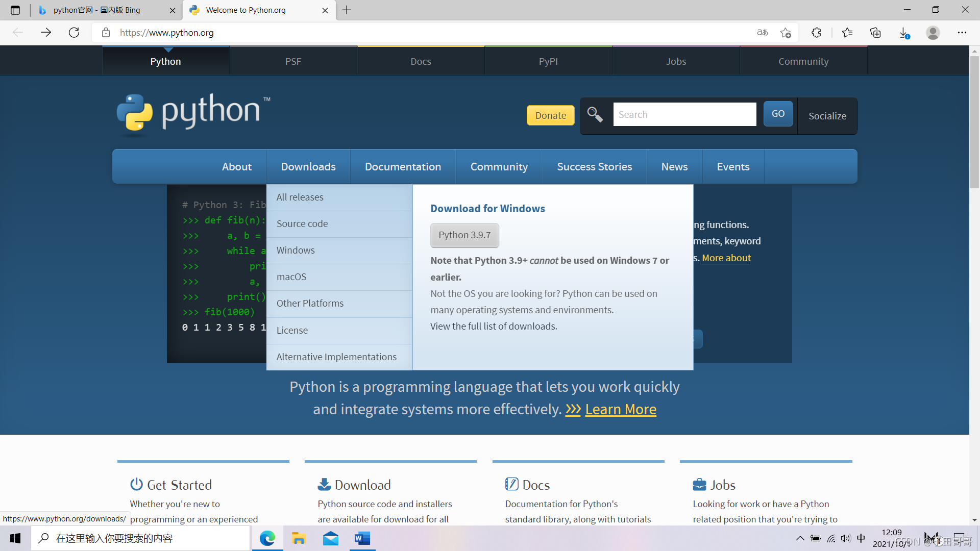Click the speaker icon in the system tray
This screenshot has height=551, width=980.
pyautogui.click(x=846, y=538)
